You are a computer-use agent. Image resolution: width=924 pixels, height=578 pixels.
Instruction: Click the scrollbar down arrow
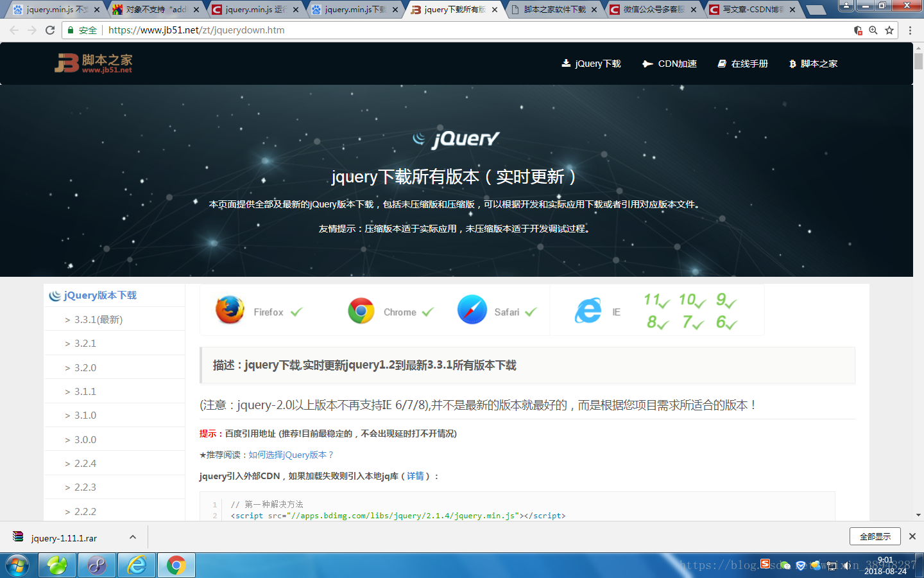point(918,515)
